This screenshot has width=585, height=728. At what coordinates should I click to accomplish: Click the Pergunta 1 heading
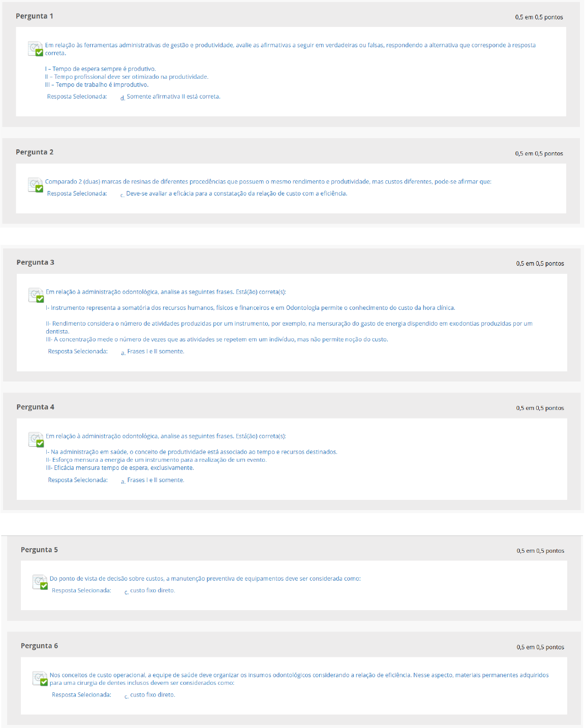pyautogui.click(x=35, y=16)
